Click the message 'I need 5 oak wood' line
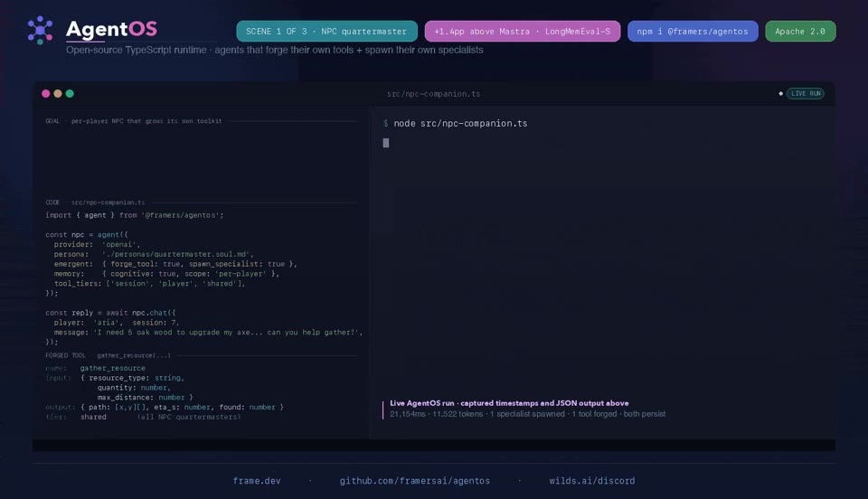868x499 pixels. [208, 333]
